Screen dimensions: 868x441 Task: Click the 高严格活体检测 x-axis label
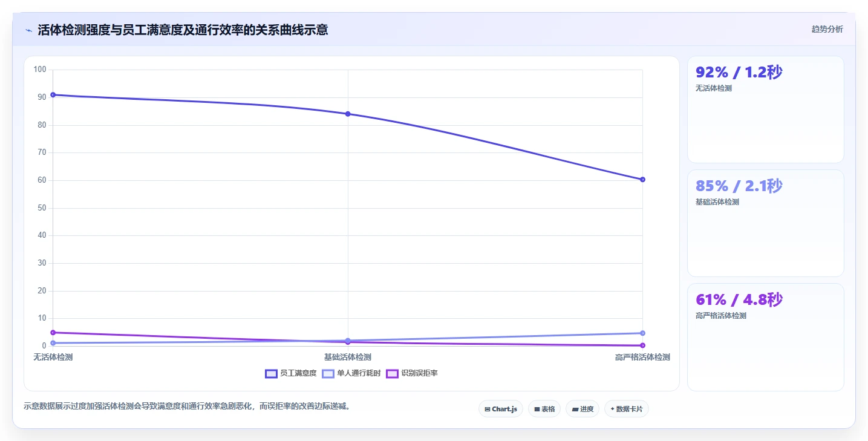pyautogui.click(x=642, y=358)
